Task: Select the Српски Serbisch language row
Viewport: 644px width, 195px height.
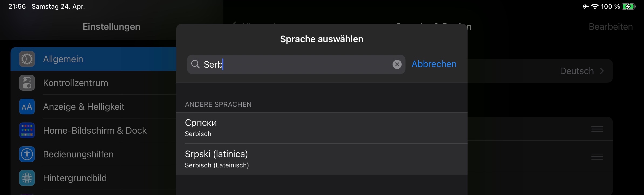Action: coord(322,128)
